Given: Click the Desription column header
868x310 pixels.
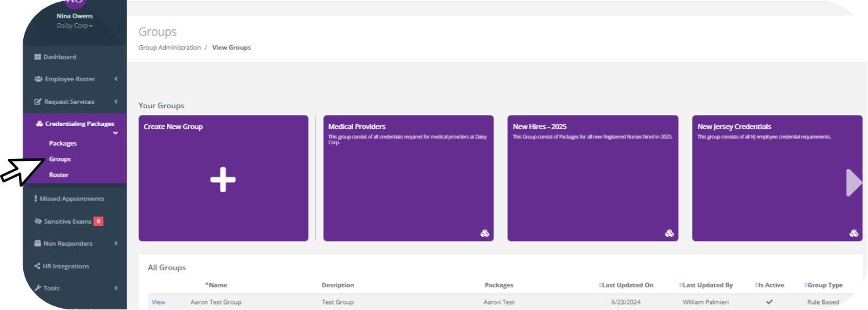Looking at the screenshot, I should pyautogui.click(x=338, y=285).
